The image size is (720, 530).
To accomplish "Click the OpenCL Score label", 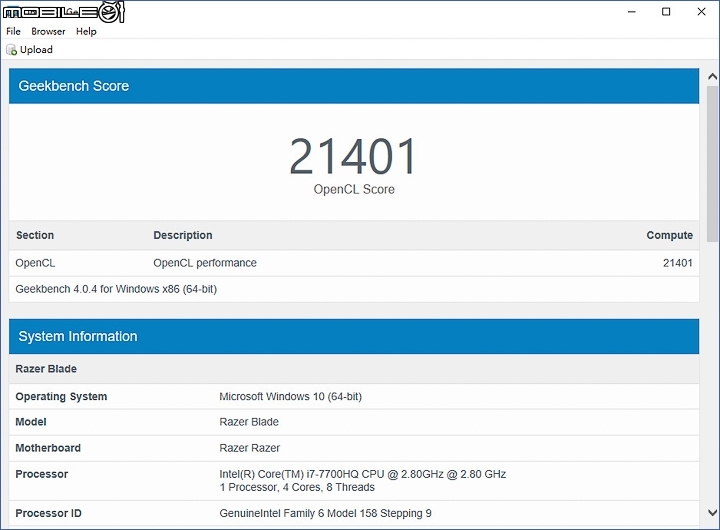I will 354,189.
